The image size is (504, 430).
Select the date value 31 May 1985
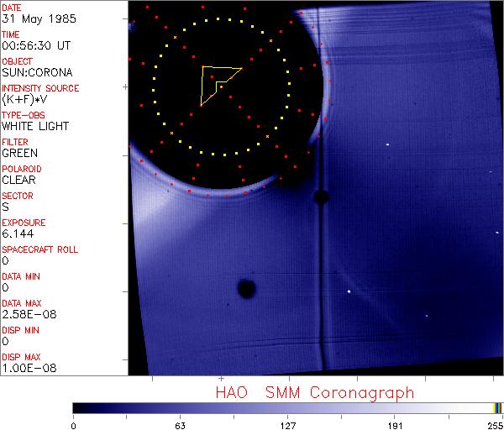click(x=29, y=18)
